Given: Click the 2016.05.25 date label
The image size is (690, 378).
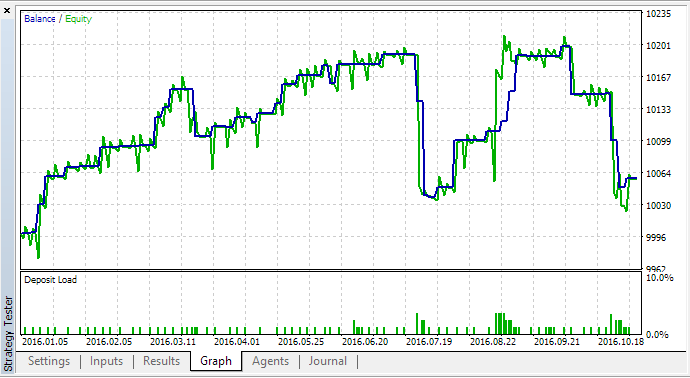Looking at the screenshot, I should (x=301, y=342).
